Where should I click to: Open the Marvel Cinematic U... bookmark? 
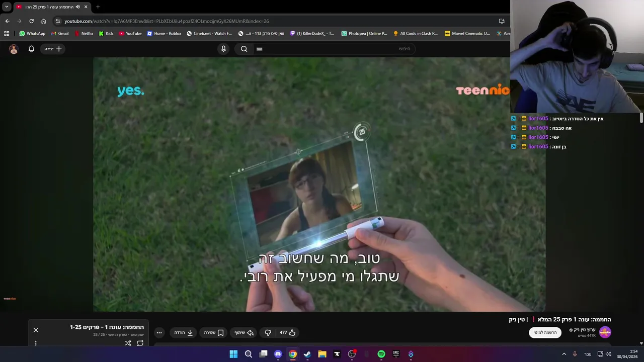[x=467, y=34]
